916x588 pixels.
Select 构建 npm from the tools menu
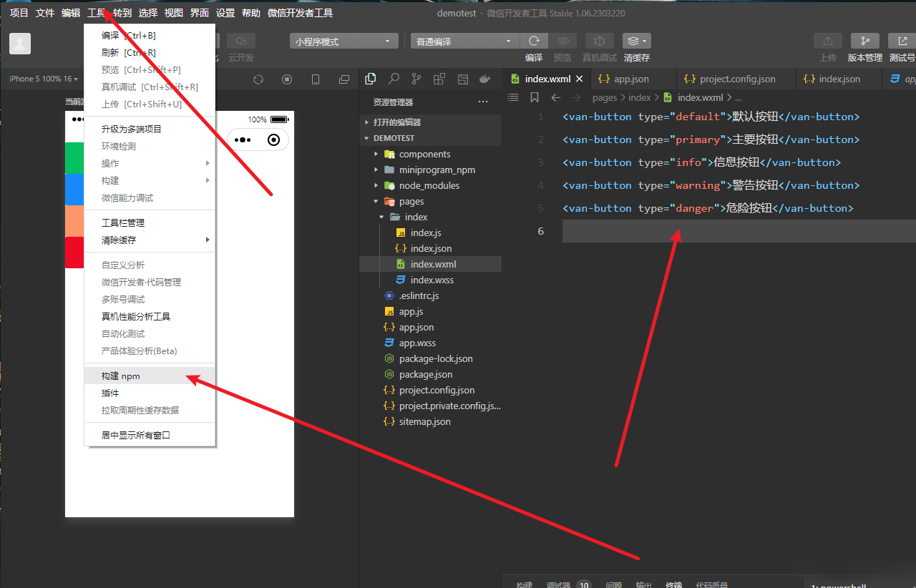pos(121,376)
